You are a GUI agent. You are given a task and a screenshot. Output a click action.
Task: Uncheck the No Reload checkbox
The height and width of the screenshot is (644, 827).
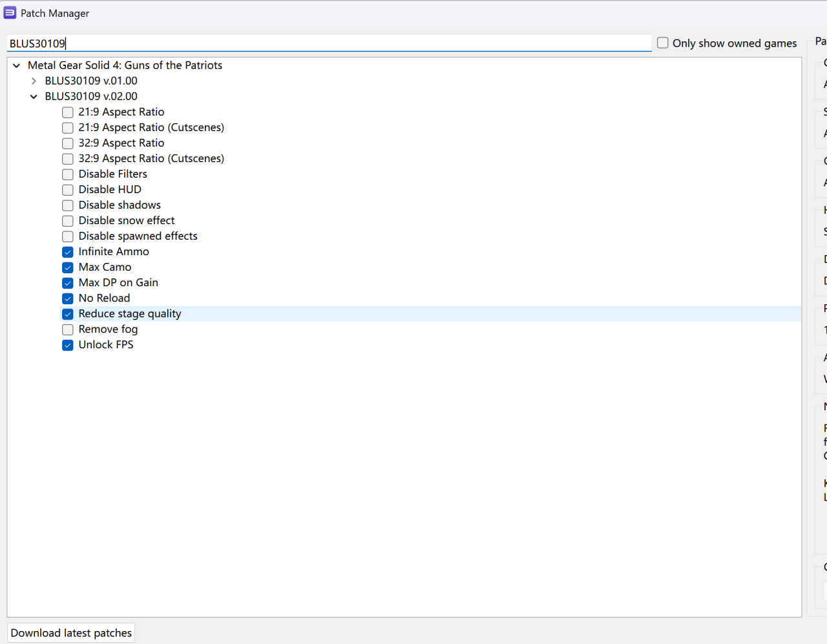pos(68,298)
